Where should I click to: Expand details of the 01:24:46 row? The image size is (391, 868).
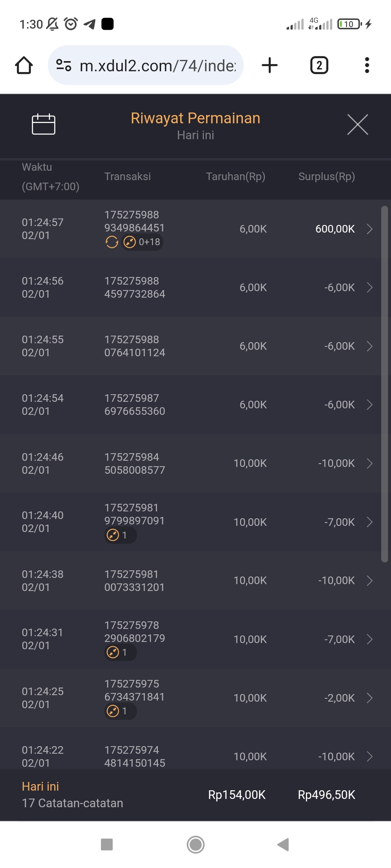pos(370,463)
